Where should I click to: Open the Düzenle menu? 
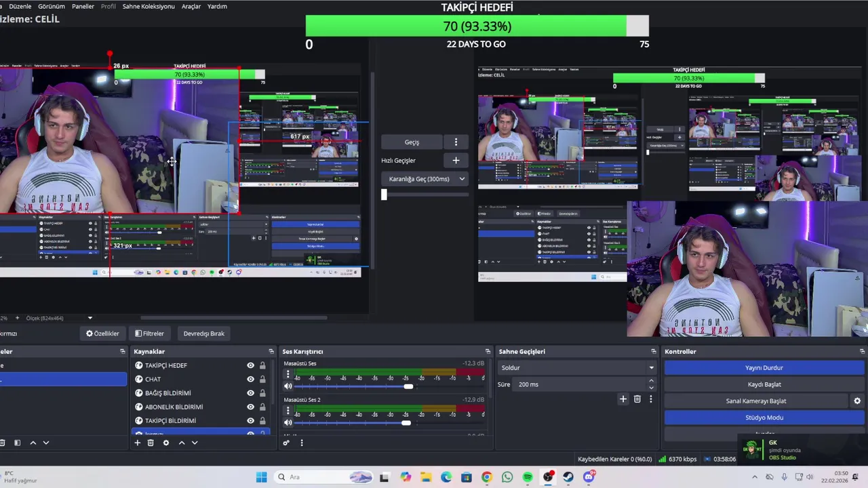(x=20, y=6)
